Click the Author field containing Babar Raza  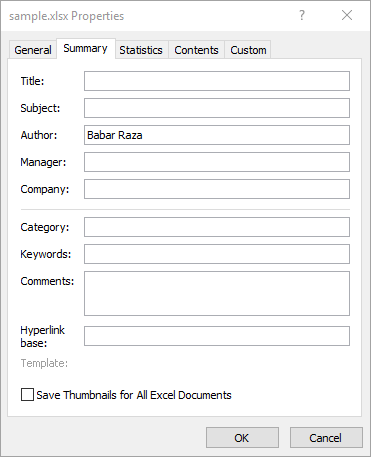click(x=217, y=135)
